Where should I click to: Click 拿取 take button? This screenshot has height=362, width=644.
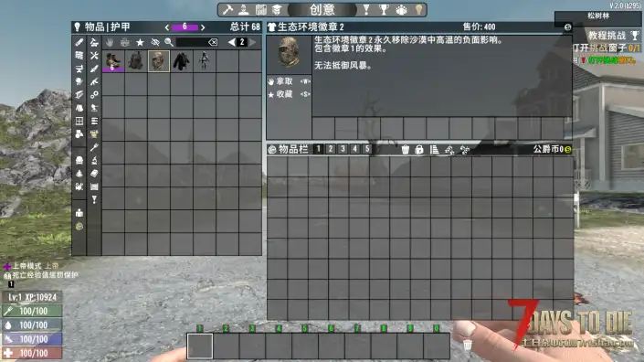(x=290, y=81)
